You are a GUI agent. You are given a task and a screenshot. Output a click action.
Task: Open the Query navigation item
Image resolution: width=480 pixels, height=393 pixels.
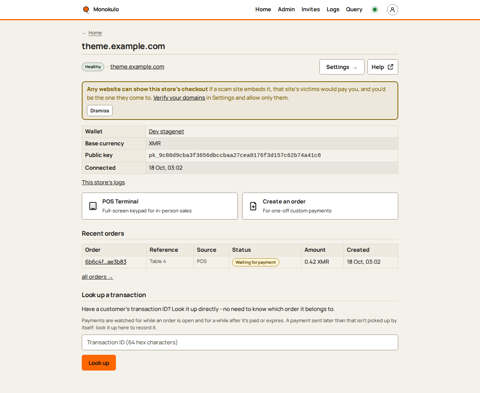(x=354, y=9)
